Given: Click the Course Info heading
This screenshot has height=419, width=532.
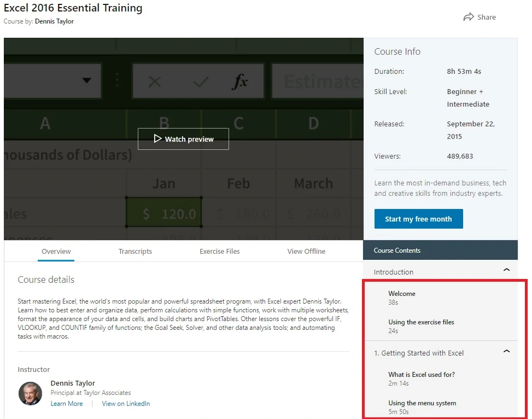Looking at the screenshot, I should 397,51.
